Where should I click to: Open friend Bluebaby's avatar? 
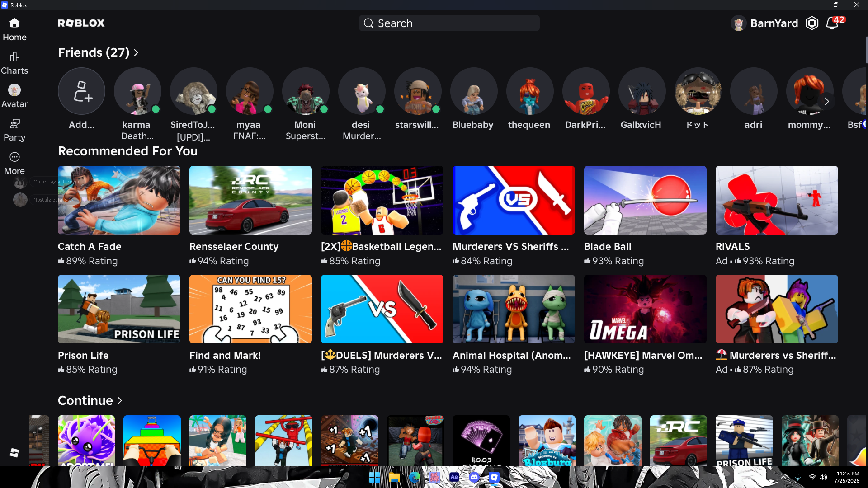click(x=474, y=91)
